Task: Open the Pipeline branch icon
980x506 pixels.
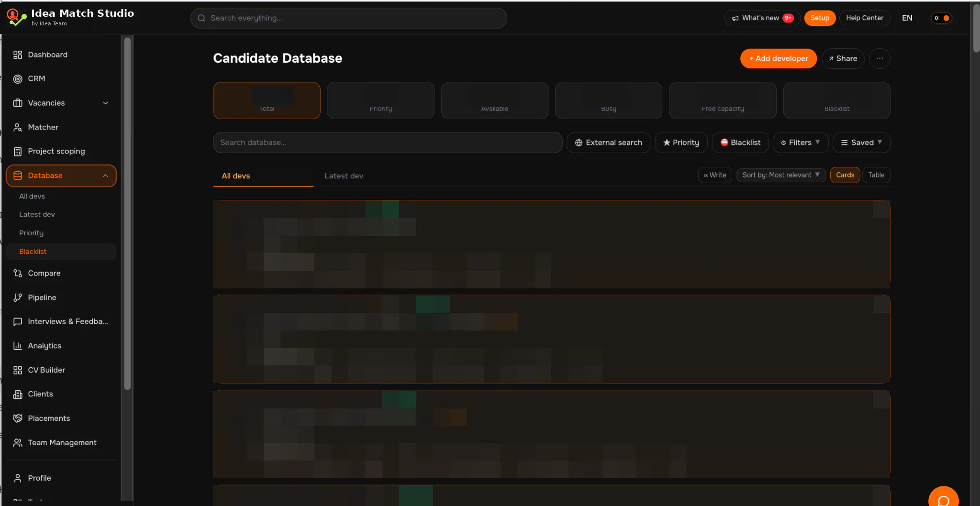Action: pos(18,297)
